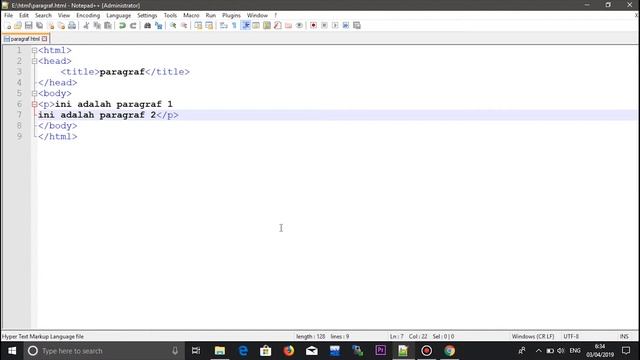Print the document using the toolbar
Image resolution: width=640 pixels, height=360 pixels.
(72, 25)
